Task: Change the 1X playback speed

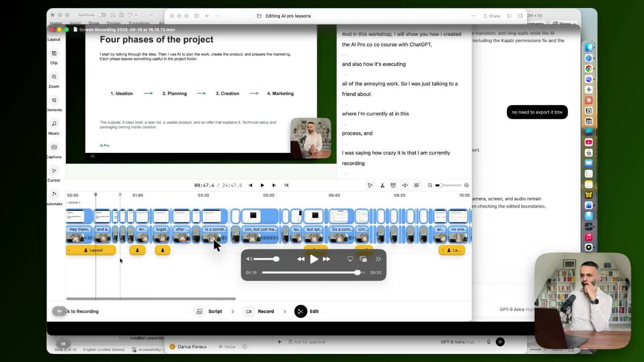Action: (x=286, y=185)
